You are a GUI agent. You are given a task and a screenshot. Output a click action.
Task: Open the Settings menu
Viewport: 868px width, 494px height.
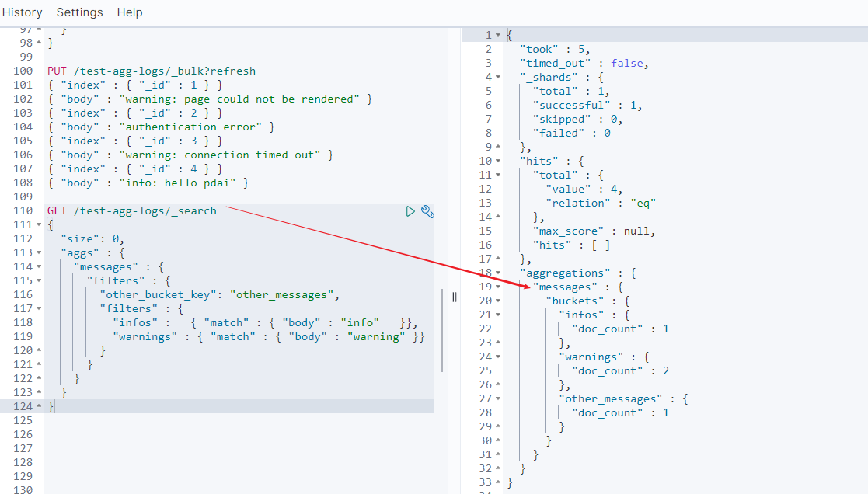(79, 12)
